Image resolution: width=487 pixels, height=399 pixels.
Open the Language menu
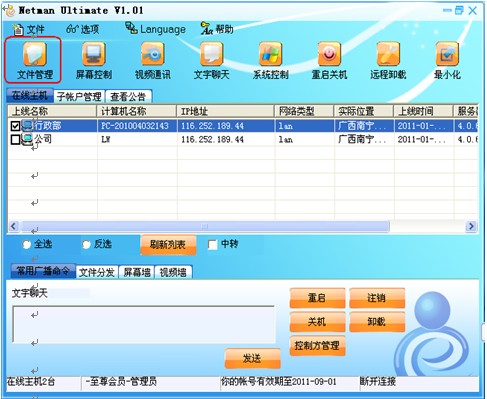point(155,29)
